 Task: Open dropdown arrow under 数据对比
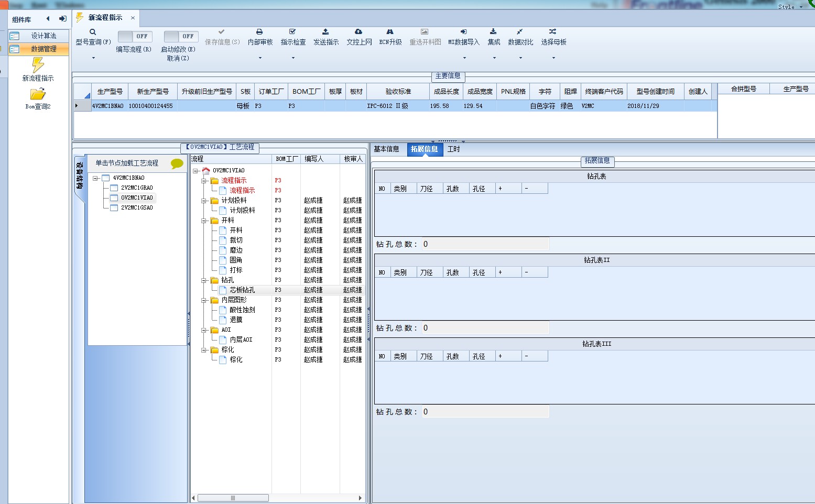[520, 58]
